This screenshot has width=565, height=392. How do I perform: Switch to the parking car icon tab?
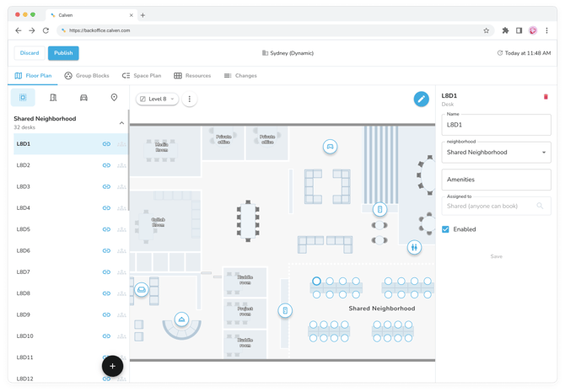pyautogui.click(x=83, y=98)
